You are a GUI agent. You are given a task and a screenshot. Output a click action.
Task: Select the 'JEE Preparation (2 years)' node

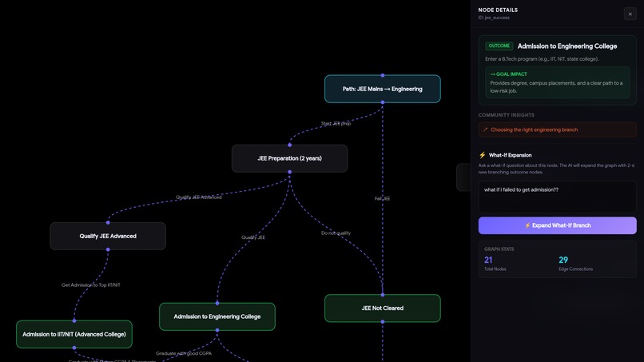pyautogui.click(x=289, y=158)
